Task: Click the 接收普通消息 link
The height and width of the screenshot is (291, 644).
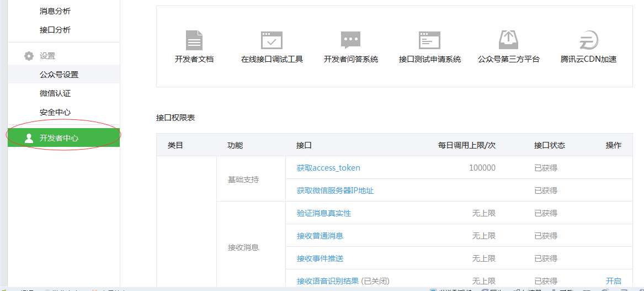Action: coord(320,236)
